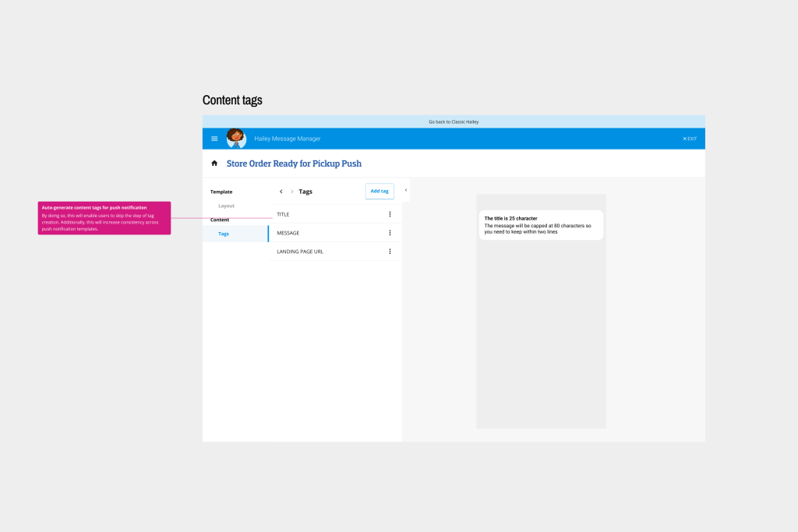The width and height of the screenshot is (798, 532).
Task: Go back with the left chevron arrow
Action: coord(281,192)
